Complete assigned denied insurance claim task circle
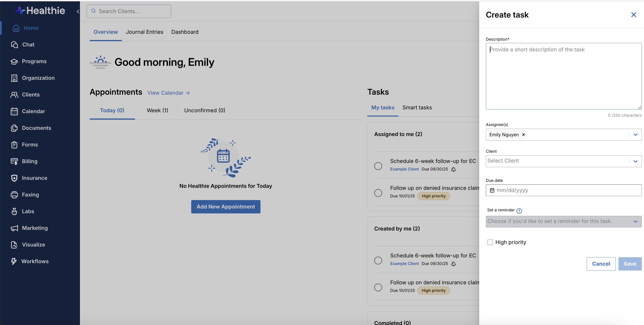The image size is (644, 325). pyautogui.click(x=378, y=193)
